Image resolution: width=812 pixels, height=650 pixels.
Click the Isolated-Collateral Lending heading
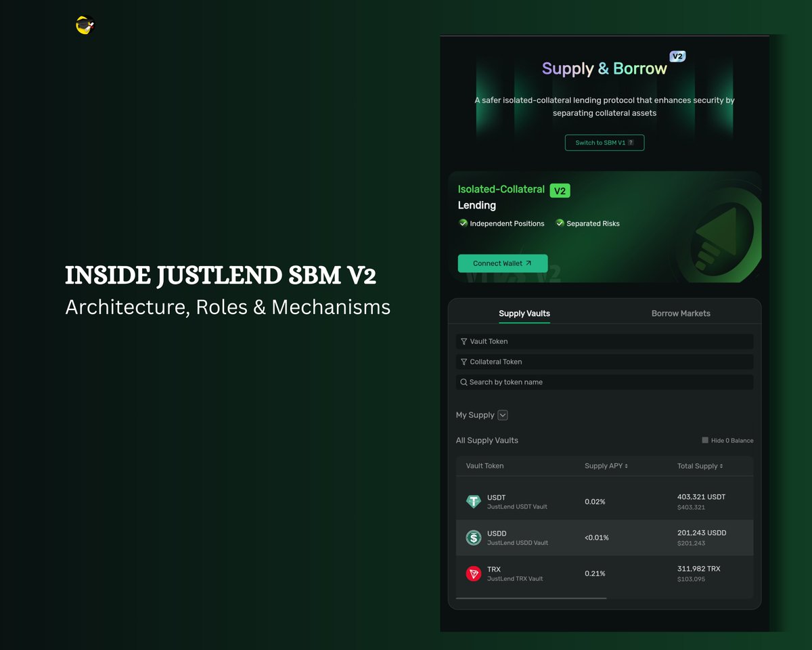coord(501,197)
